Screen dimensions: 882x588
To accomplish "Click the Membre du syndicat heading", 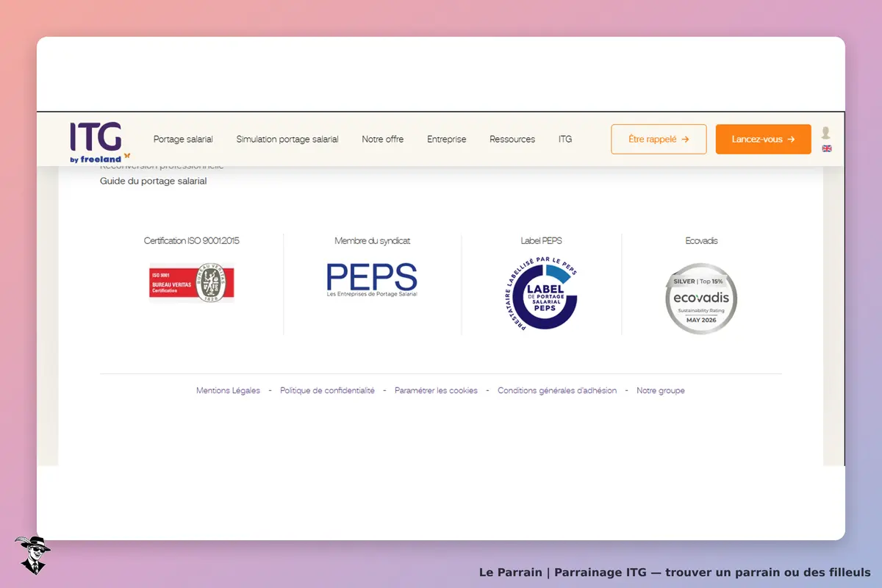I will tap(372, 240).
